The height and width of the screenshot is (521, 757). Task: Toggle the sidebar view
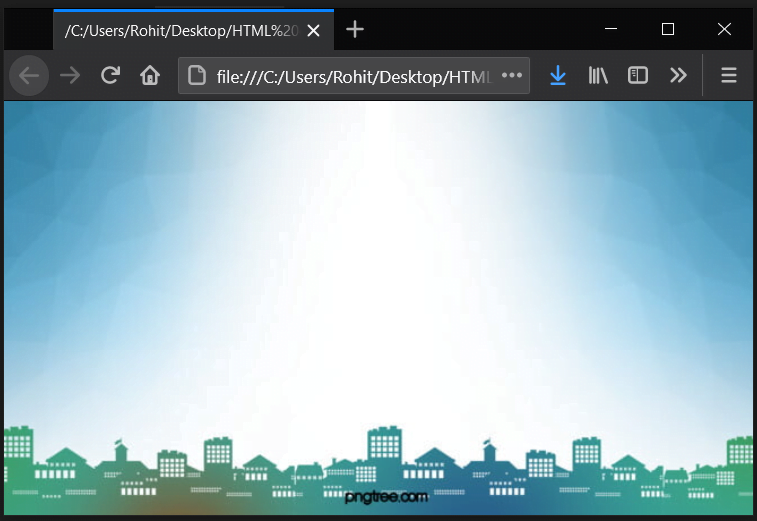(x=638, y=75)
